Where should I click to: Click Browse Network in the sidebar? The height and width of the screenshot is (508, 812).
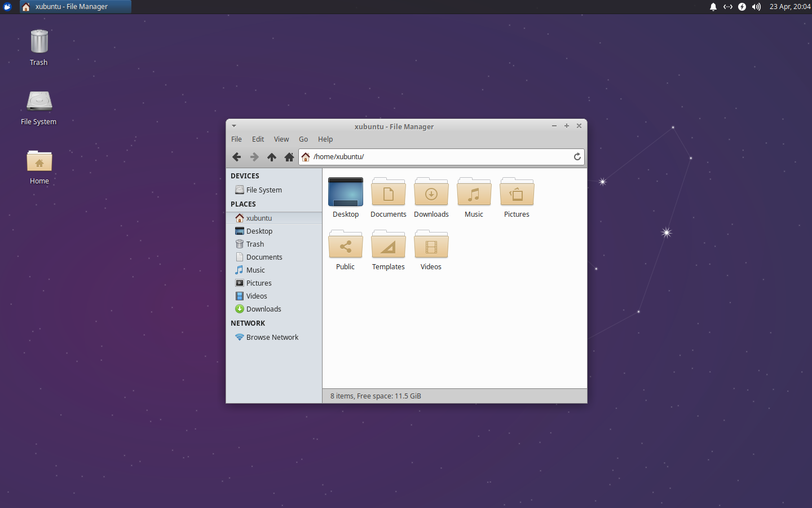[x=272, y=337]
